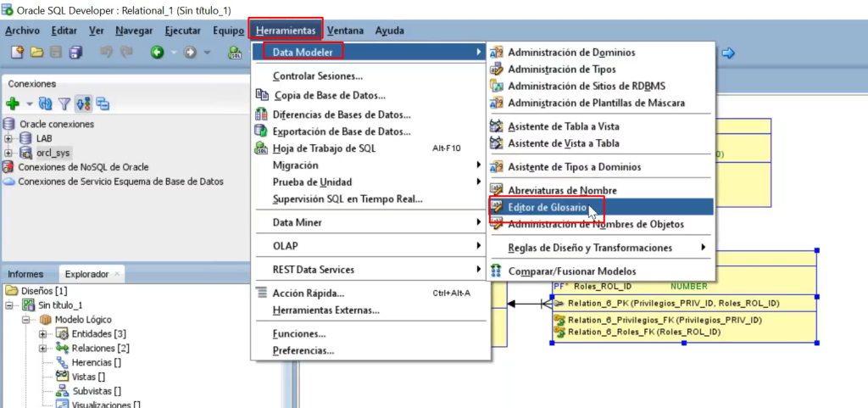Click the Administración de Sitios de RDBMS icon

(497, 86)
